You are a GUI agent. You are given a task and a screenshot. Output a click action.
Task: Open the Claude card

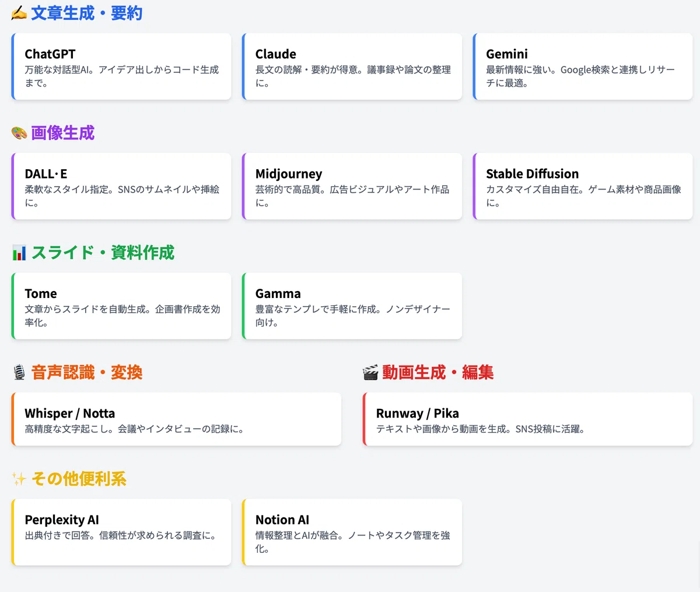[x=352, y=66]
